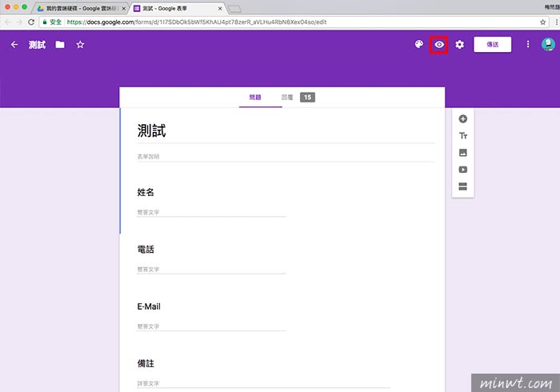The width and height of the screenshot is (560, 392).
Task: Click the 表單說明 description field
Action: [286, 156]
